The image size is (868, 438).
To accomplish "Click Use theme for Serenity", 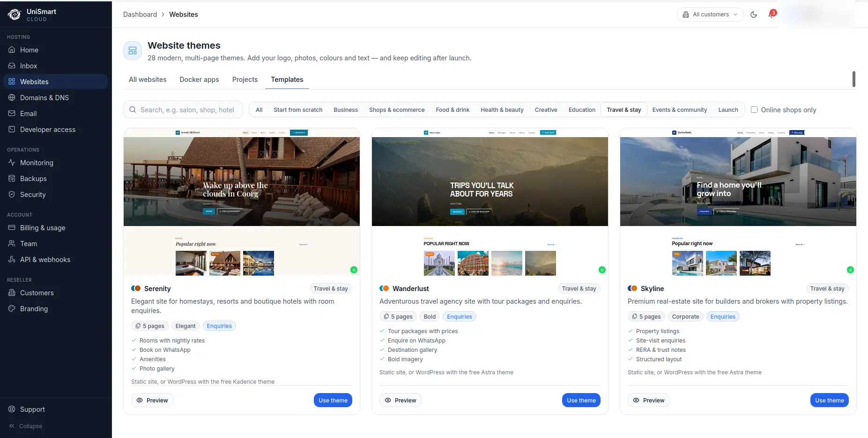I will (333, 400).
